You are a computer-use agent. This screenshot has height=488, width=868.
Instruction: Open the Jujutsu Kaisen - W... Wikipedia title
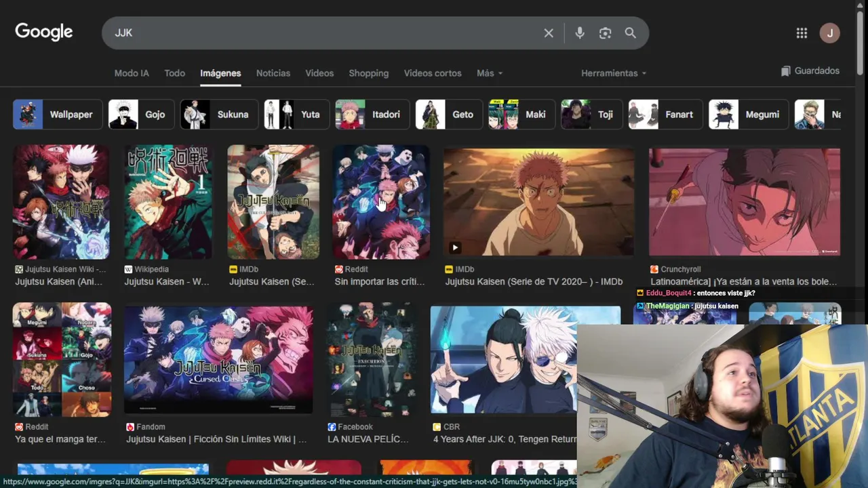[167, 281]
